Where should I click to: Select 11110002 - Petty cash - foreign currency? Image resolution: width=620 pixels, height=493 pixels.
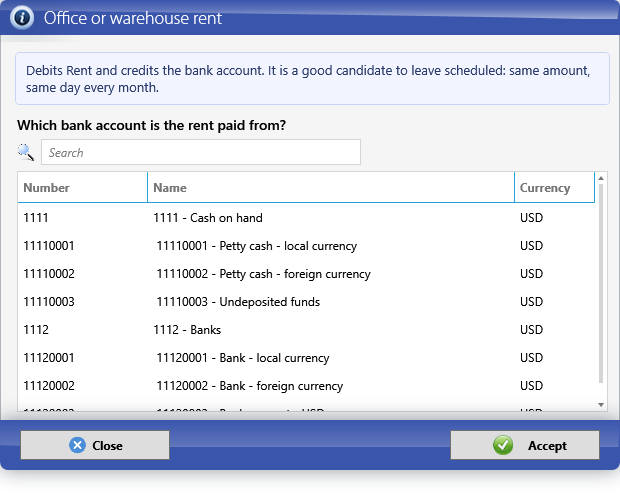point(306,274)
